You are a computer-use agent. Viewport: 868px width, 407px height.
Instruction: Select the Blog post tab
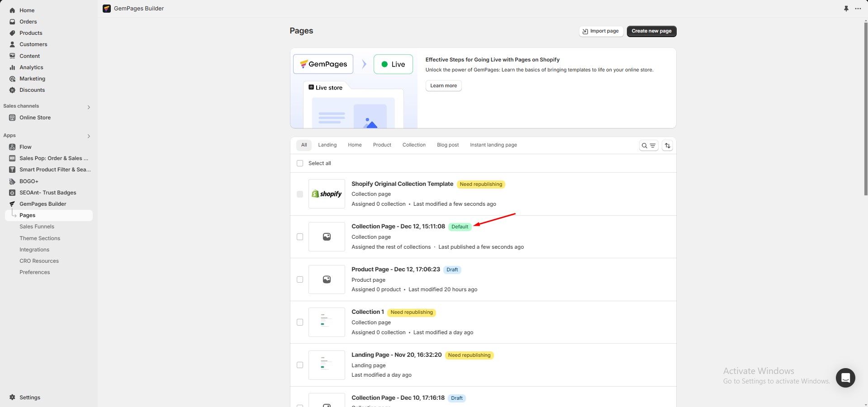click(x=448, y=145)
